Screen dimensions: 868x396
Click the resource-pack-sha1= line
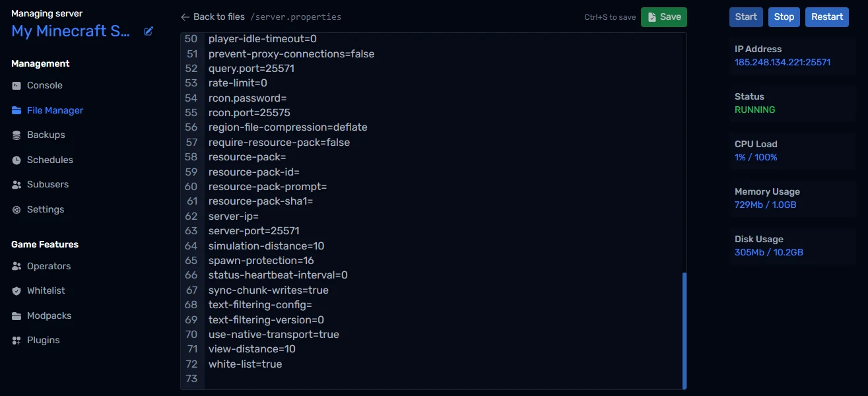click(x=261, y=201)
